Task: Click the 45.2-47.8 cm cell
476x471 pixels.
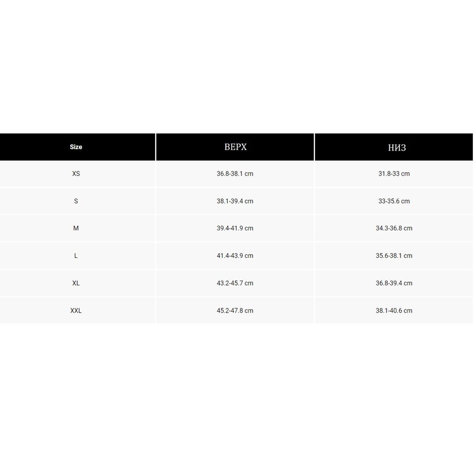Action: click(235, 310)
